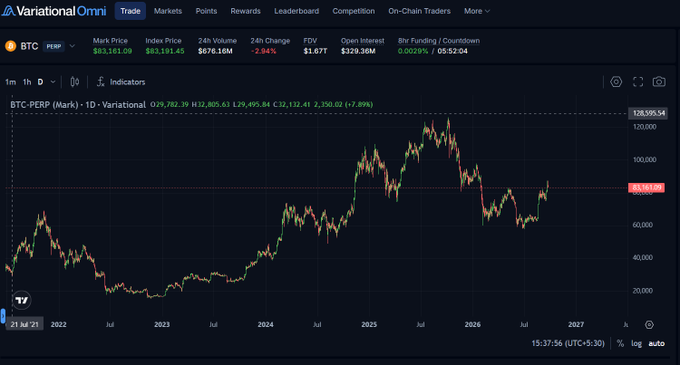
Task: Toggle log scale mode
Action: pyautogui.click(x=636, y=343)
